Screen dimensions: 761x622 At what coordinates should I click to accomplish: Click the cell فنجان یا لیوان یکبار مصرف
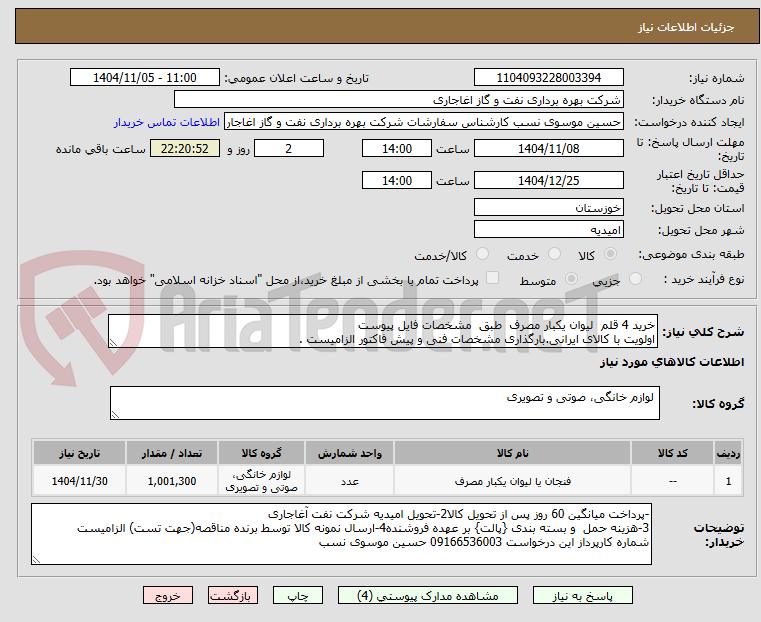coord(513,481)
